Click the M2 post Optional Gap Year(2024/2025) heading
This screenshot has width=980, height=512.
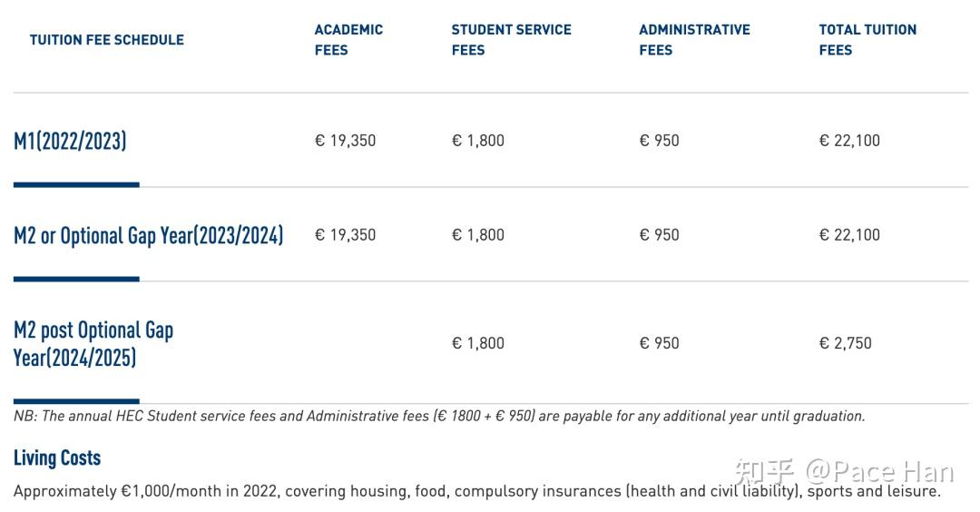click(x=93, y=343)
